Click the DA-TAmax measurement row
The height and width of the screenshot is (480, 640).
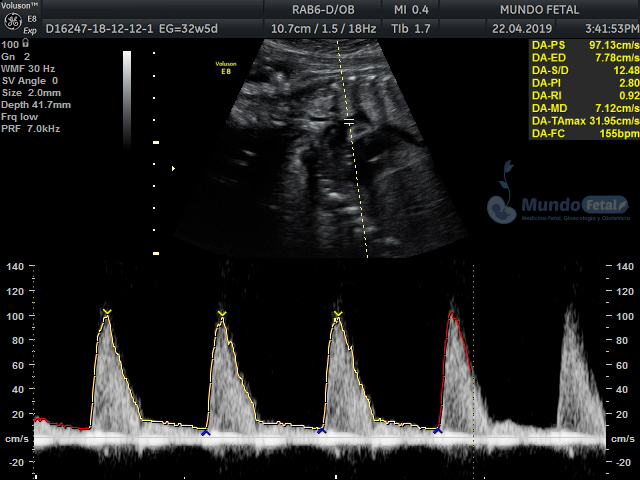pos(583,120)
